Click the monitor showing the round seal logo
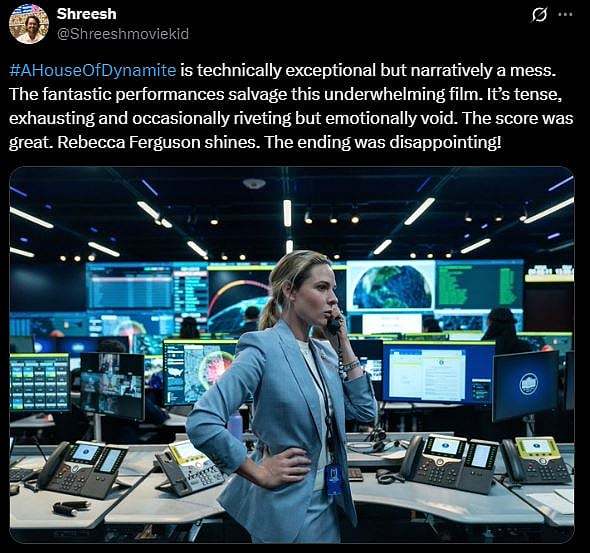 pos(526,386)
